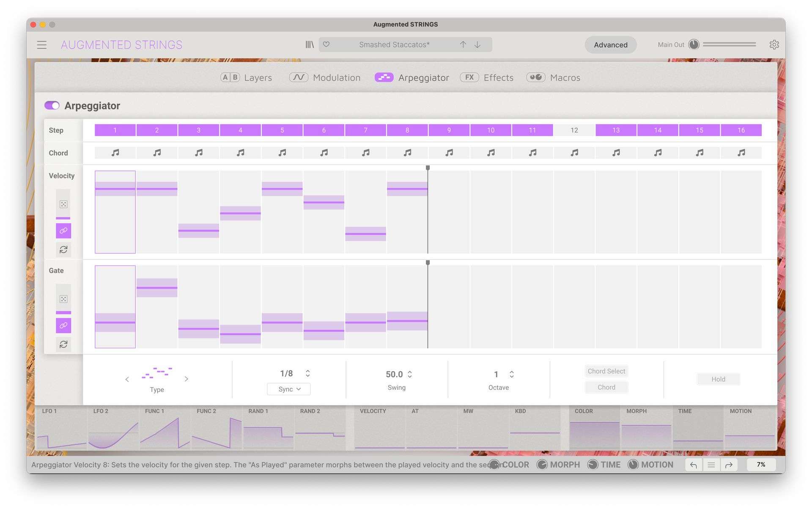Reset velocity with the refresh icon
This screenshot has height=509, width=812.
pos(63,250)
